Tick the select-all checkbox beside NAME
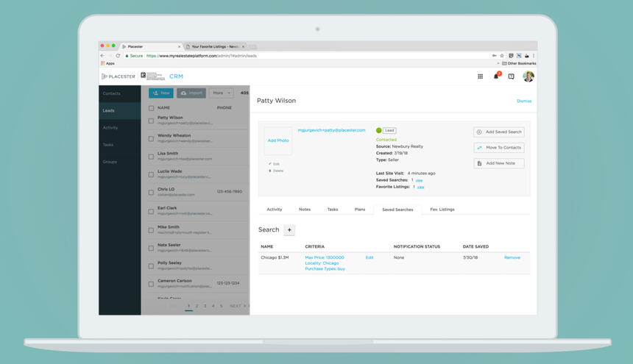Screen dimensions: 633x364 point(151,108)
